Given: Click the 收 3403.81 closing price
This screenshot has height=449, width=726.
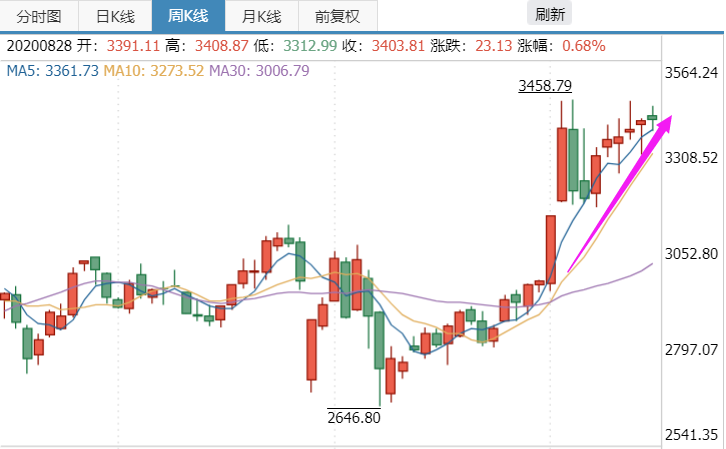Looking at the screenshot, I should point(404,46).
